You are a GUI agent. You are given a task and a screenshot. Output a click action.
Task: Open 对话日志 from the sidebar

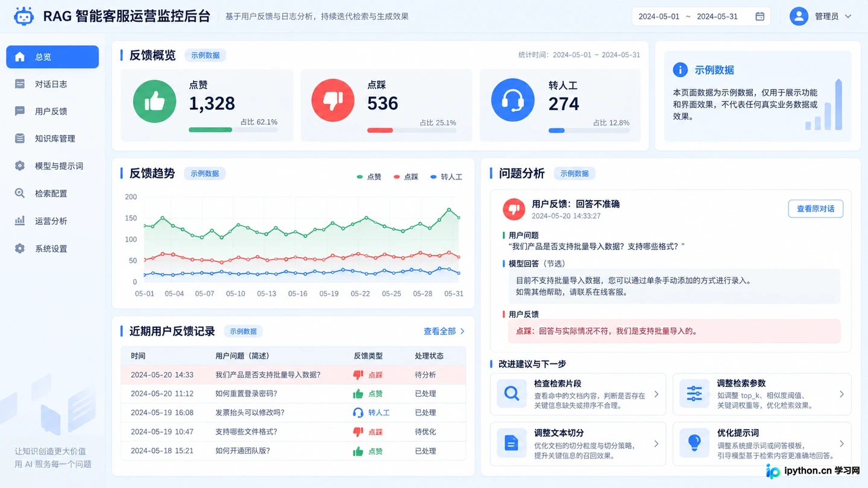(52, 84)
